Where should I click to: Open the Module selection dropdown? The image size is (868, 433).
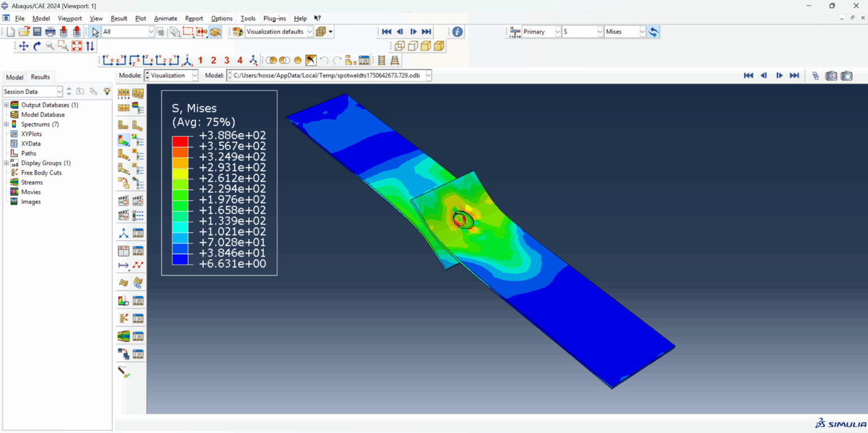(194, 75)
